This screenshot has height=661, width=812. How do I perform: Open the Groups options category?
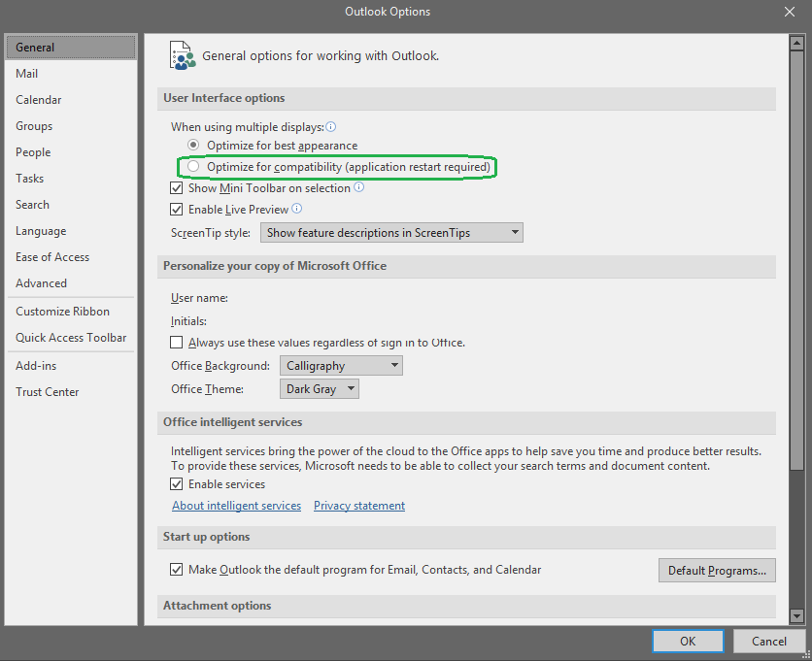pyautogui.click(x=71, y=126)
